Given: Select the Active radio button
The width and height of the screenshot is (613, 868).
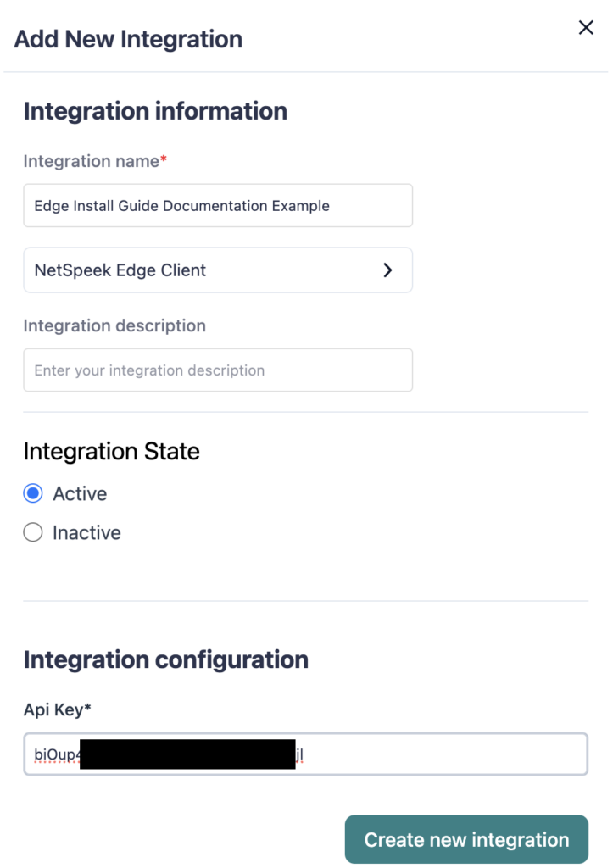Looking at the screenshot, I should click(33, 493).
